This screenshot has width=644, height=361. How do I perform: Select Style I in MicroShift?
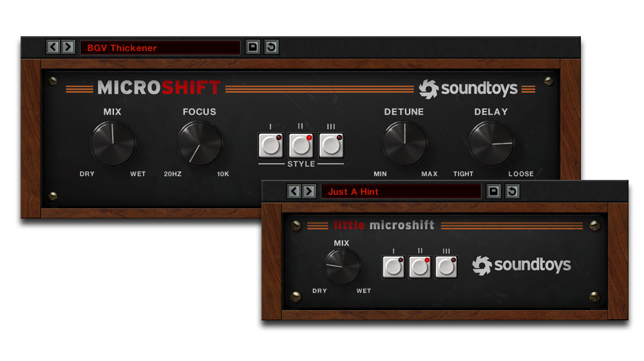(270, 146)
